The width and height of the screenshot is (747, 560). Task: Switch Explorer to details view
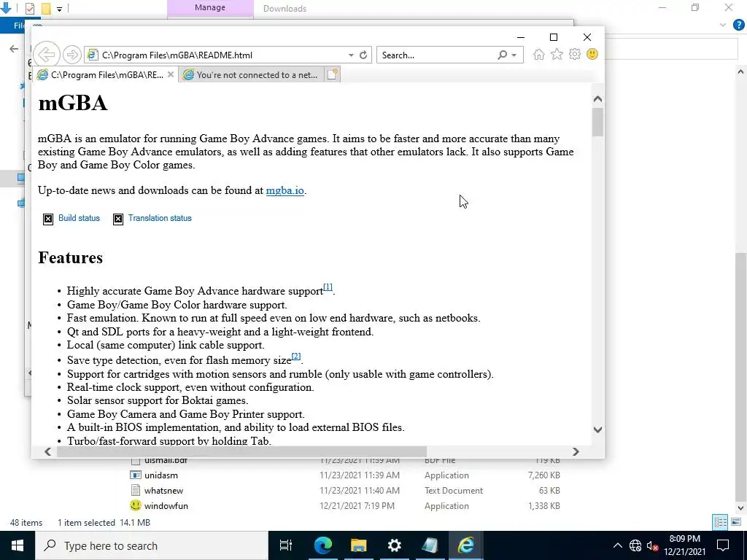click(720, 522)
